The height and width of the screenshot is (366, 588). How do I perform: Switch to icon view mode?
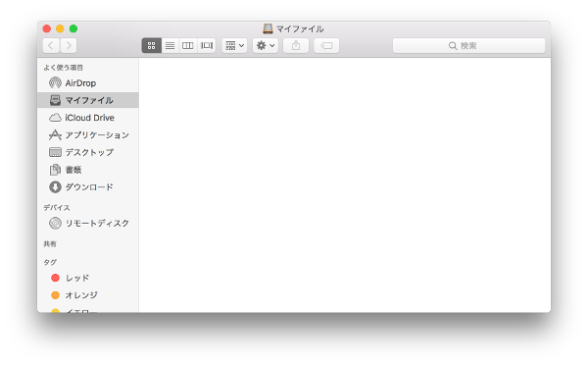pyautogui.click(x=152, y=45)
